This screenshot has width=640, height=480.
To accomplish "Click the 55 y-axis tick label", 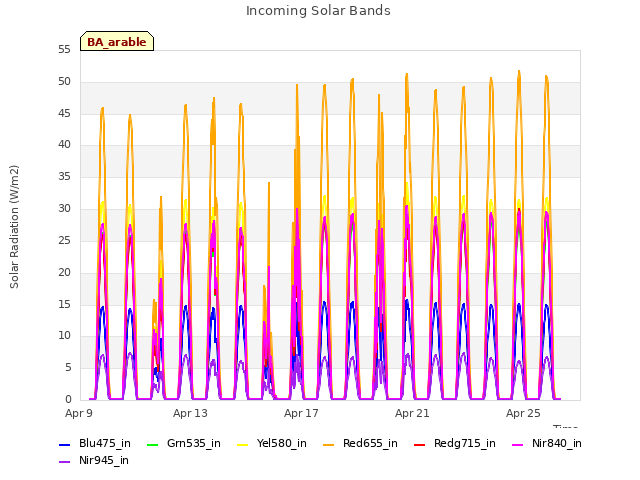I will (x=64, y=50).
